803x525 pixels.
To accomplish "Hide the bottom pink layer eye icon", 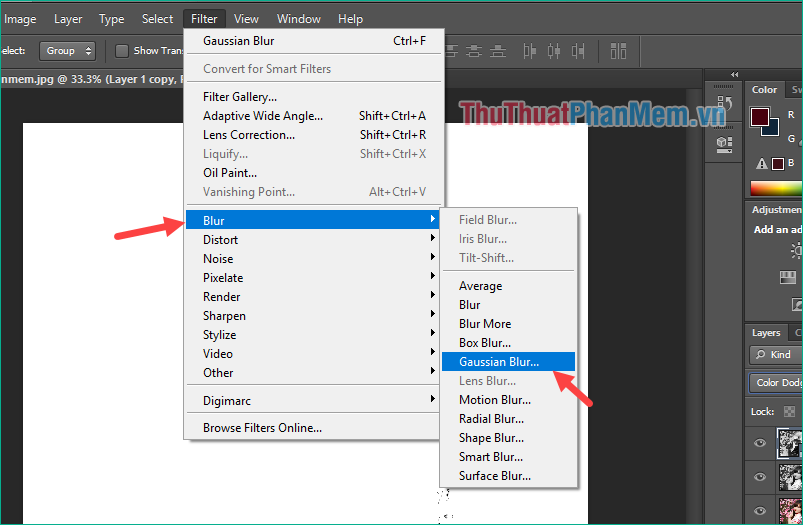I will point(760,511).
